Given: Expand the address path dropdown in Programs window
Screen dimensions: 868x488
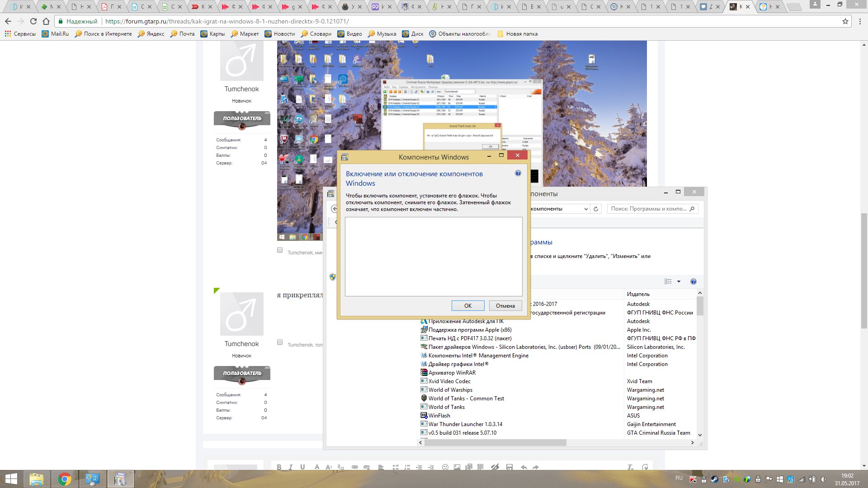Looking at the screenshot, I should click(586, 209).
